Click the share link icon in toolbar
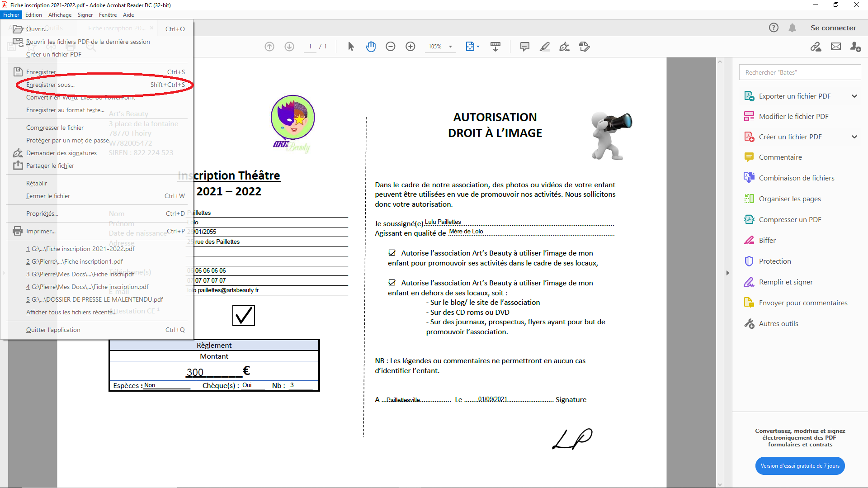 (816, 47)
